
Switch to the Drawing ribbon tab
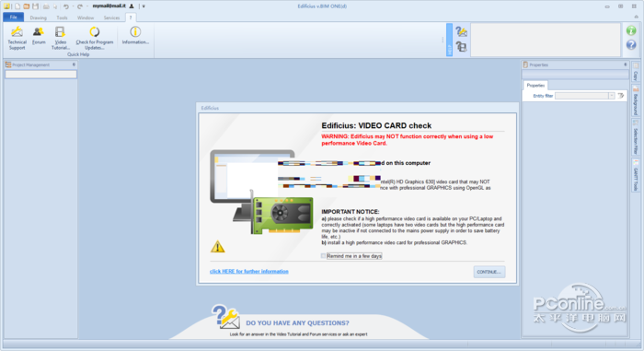pos(38,18)
